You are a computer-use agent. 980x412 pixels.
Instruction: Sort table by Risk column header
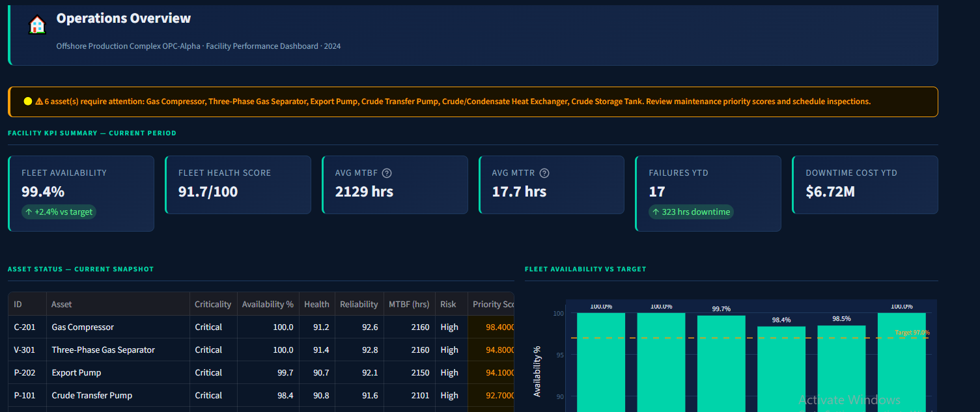tap(451, 304)
